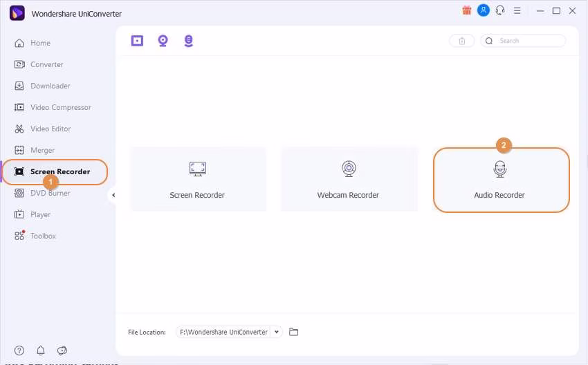
Task: Open the Player section
Action: [32, 214]
